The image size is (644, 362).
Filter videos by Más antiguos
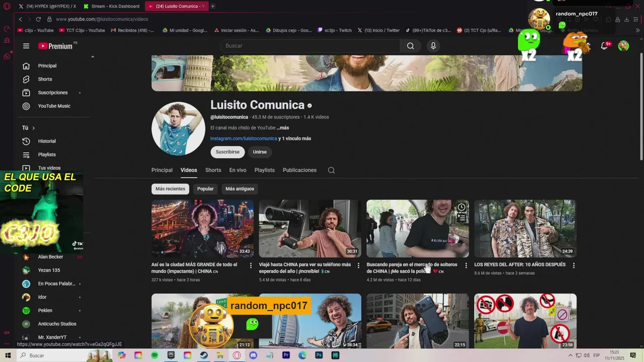point(239,189)
